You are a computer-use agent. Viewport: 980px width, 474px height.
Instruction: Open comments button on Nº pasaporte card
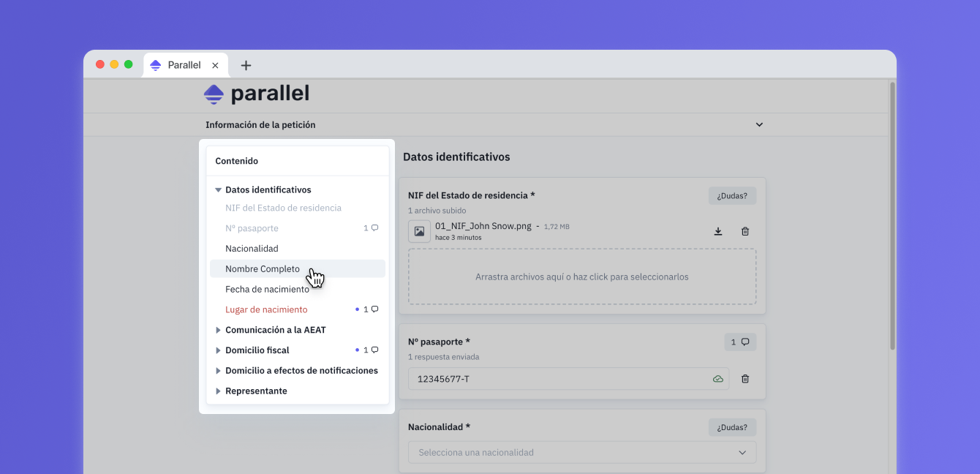tap(740, 342)
